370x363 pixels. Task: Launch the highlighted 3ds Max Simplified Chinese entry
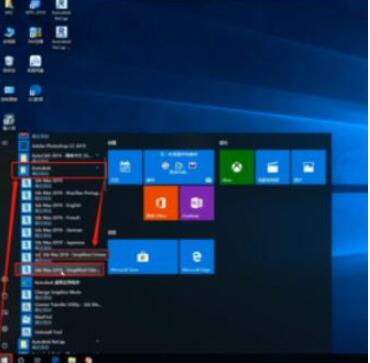(60, 269)
